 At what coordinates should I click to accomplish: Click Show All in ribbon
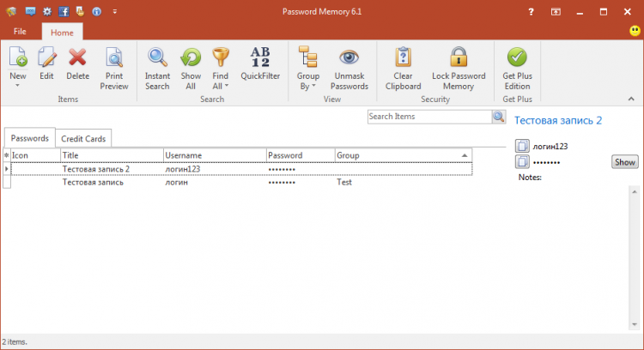click(x=191, y=69)
